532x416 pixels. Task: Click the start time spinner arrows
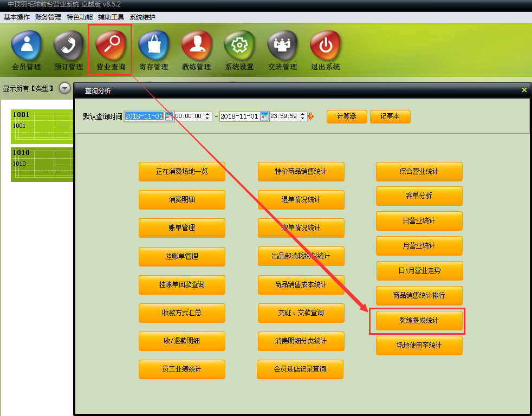coord(208,116)
